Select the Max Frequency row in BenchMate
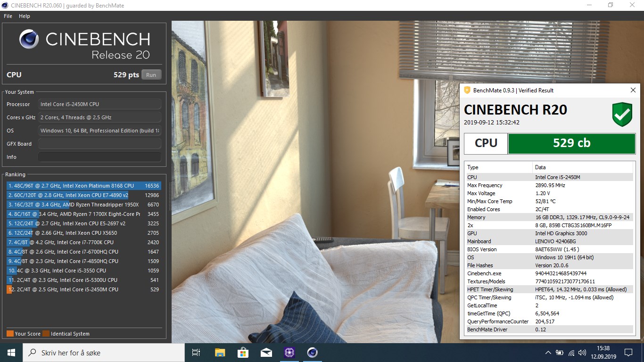Screen dimensions: 644x362 tap(549, 185)
